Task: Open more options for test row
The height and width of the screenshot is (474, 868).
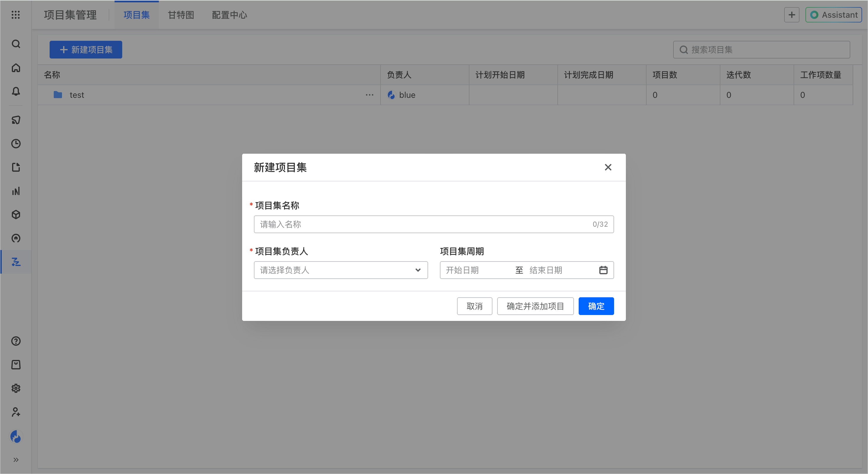Action: point(369,95)
